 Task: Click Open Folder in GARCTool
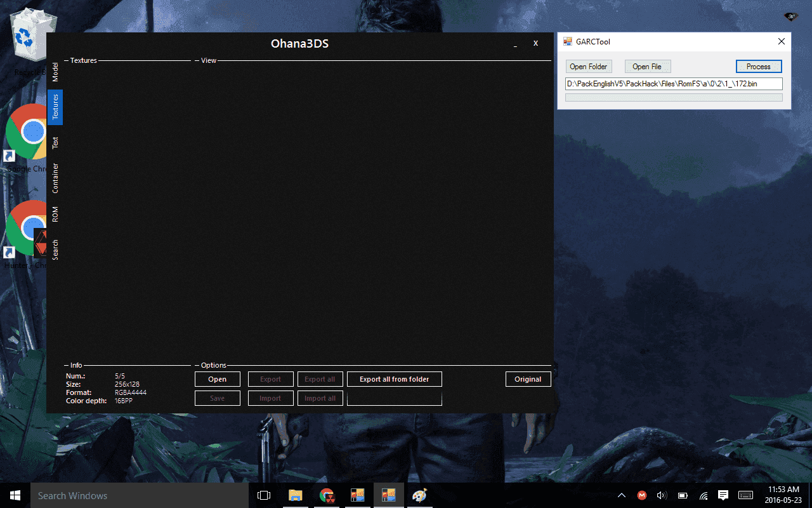pos(588,66)
